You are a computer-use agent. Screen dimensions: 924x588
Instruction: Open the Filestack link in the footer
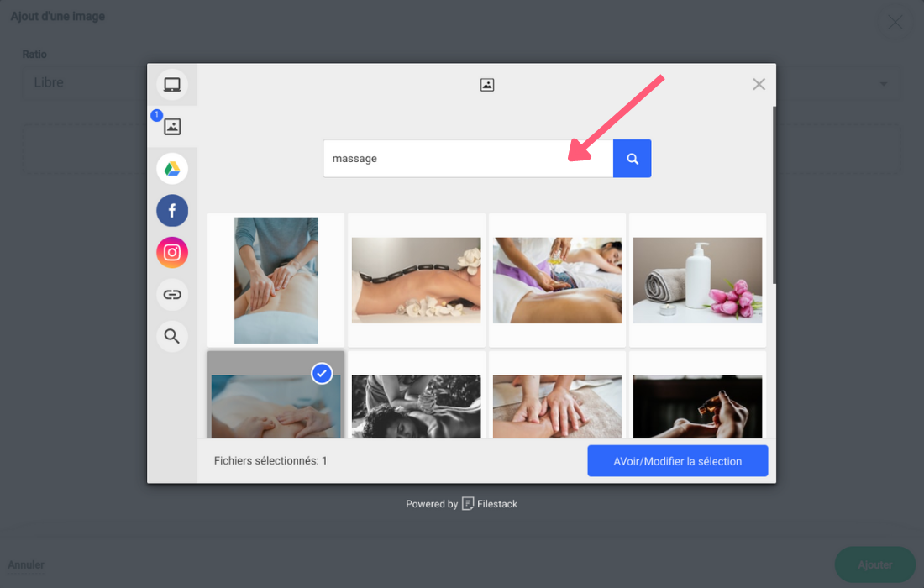click(x=490, y=504)
